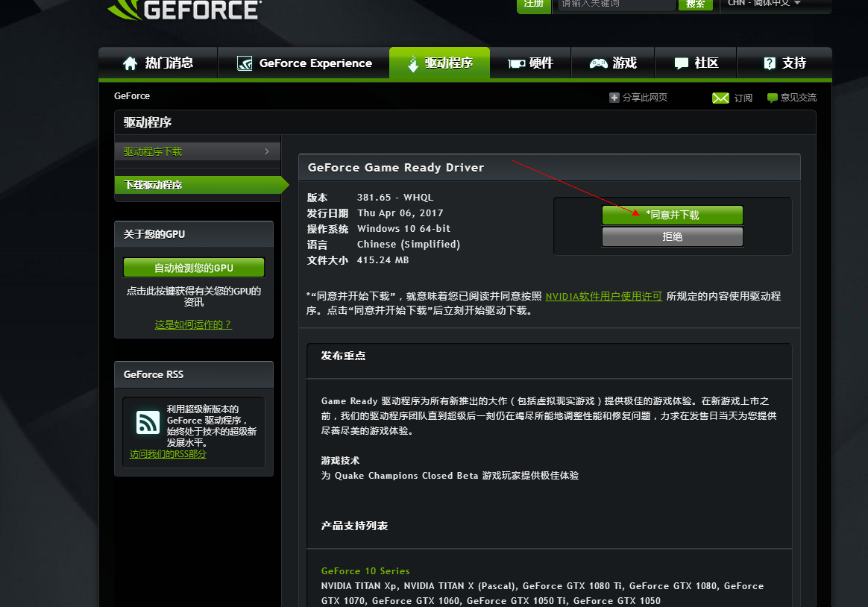Viewport: 868px width, 607px height.
Task: Expand the 驱动程序下载 sidebar item
Action: tap(197, 151)
